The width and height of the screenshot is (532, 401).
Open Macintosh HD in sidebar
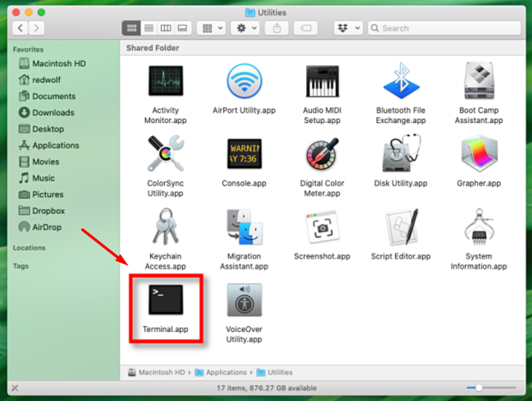pos(53,64)
